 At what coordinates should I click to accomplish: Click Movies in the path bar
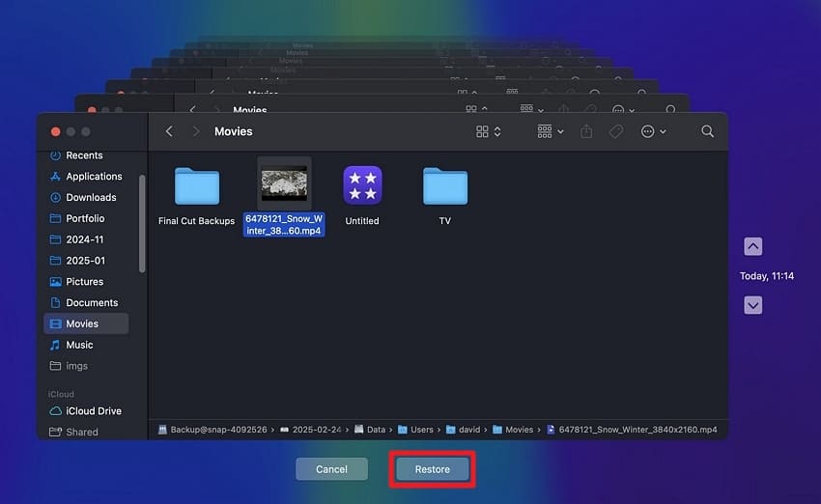pos(513,429)
